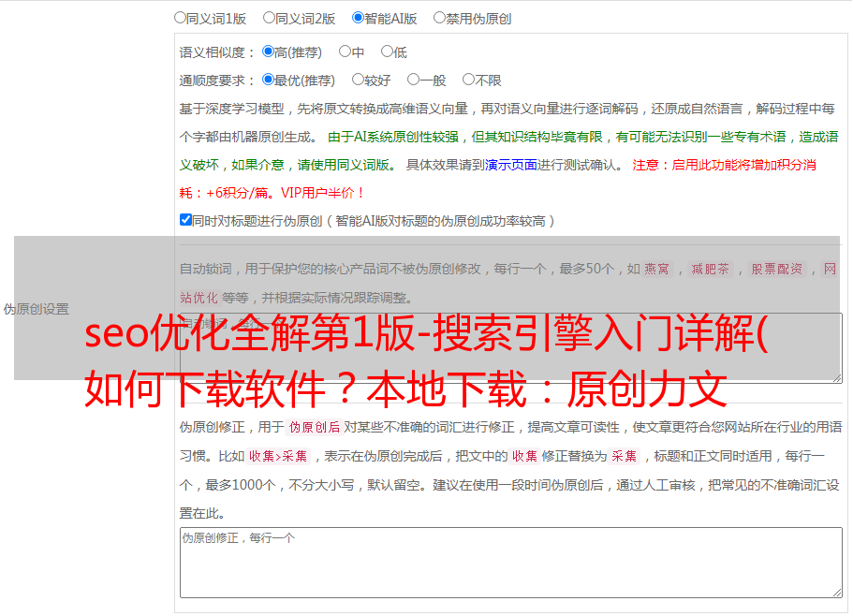Set 语义相似度 to 高(推荐)
853x616 pixels.
[268, 51]
